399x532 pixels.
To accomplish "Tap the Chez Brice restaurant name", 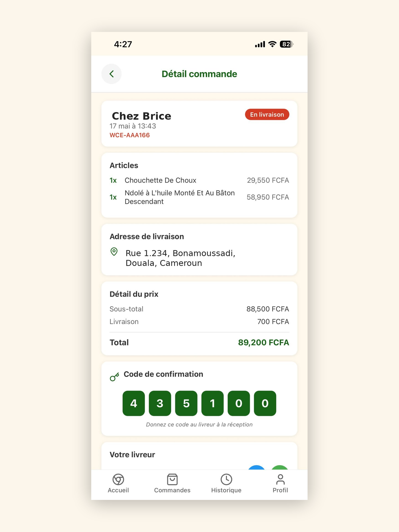I will (x=142, y=116).
